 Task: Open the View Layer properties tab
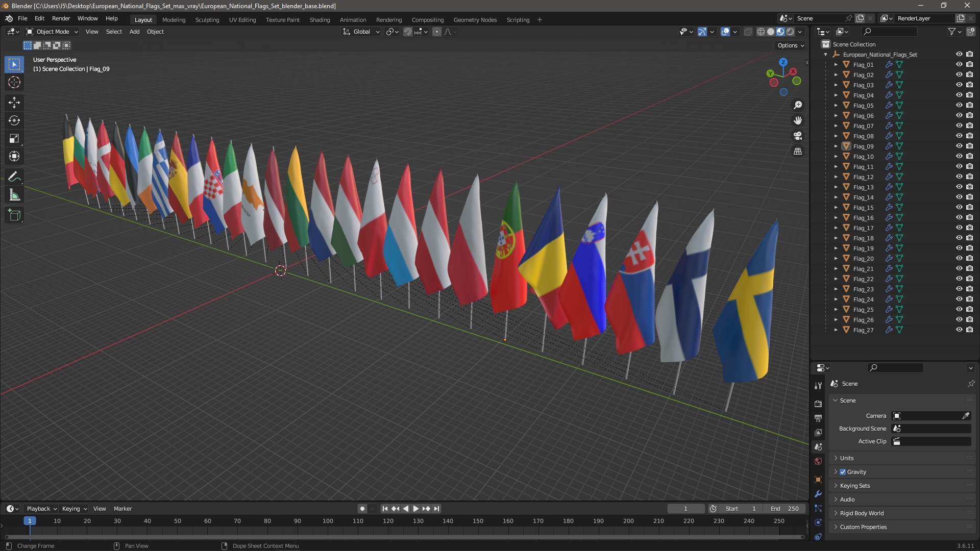point(818,432)
